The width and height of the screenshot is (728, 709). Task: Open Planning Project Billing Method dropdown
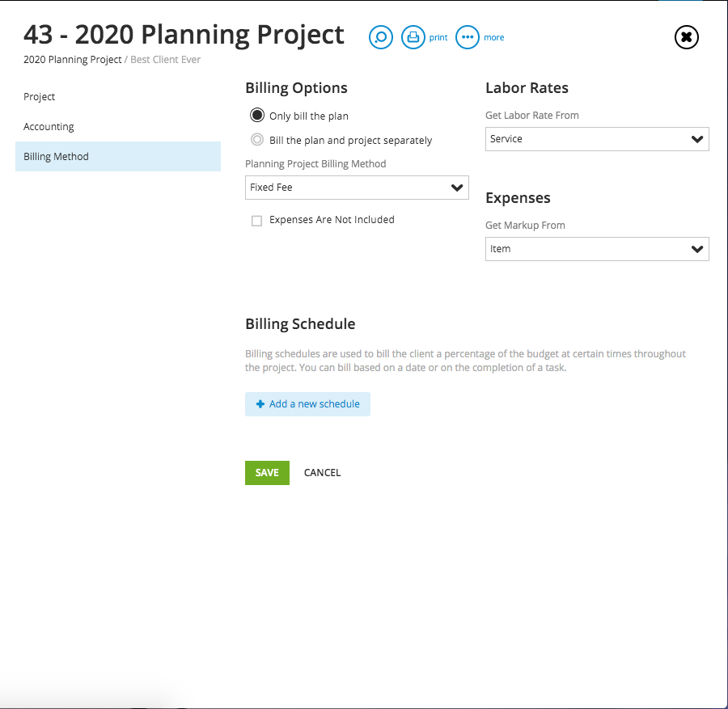[357, 188]
